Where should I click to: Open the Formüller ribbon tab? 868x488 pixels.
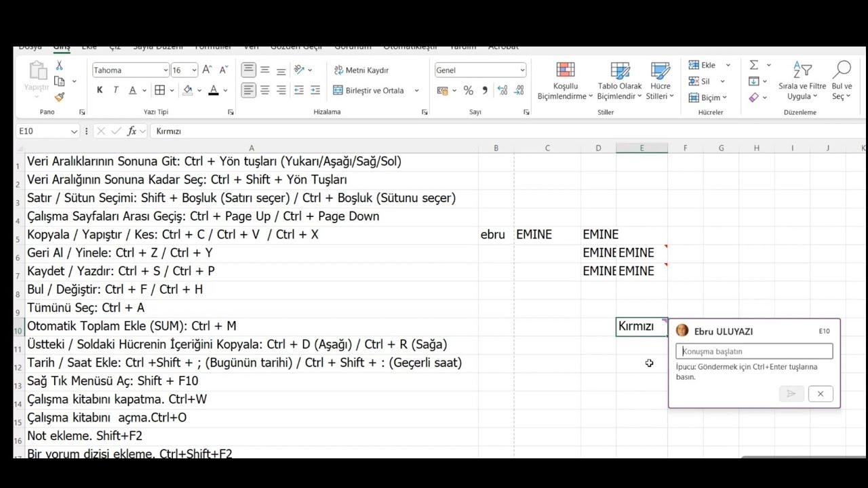point(213,47)
